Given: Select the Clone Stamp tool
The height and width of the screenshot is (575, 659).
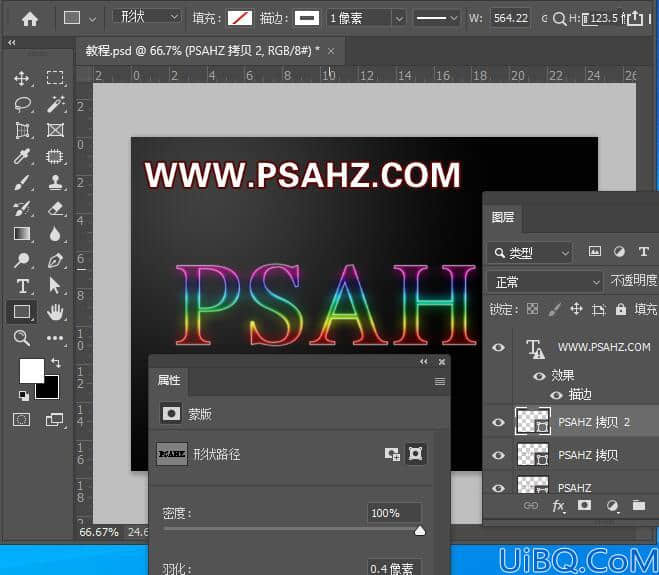Looking at the screenshot, I should (55, 182).
